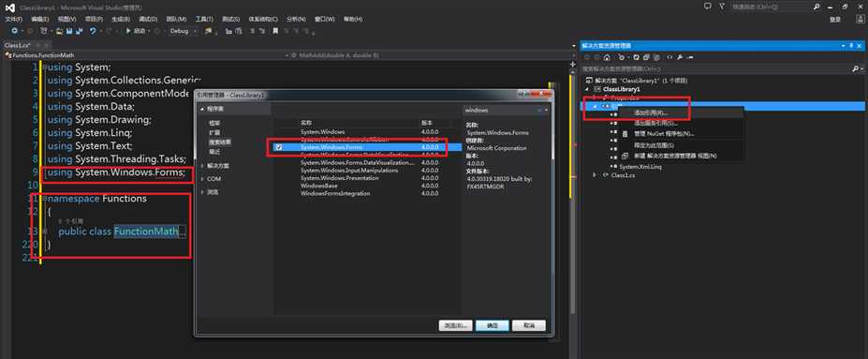
Task: Expand the COM section in Reference Manager
Action: tap(202, 179)
